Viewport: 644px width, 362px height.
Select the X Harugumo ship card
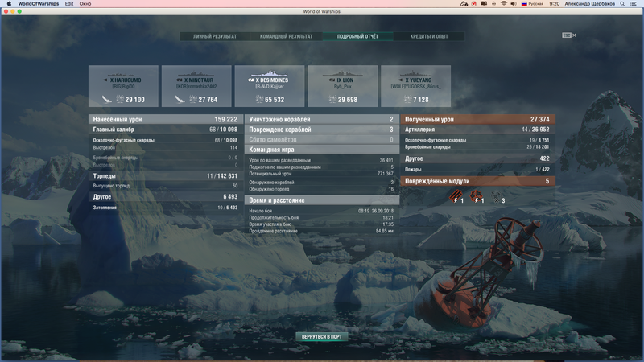click(x=123, y=86)
